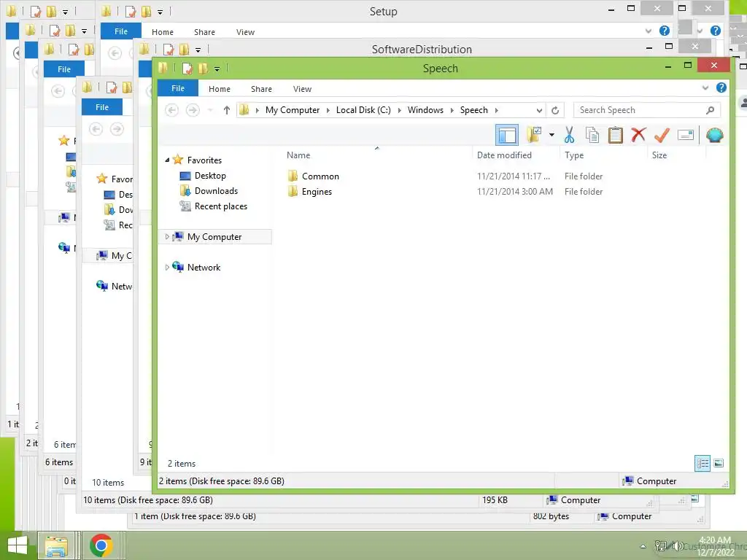Select the Engines folder
747x560 pixels.
tap(317, 192)
